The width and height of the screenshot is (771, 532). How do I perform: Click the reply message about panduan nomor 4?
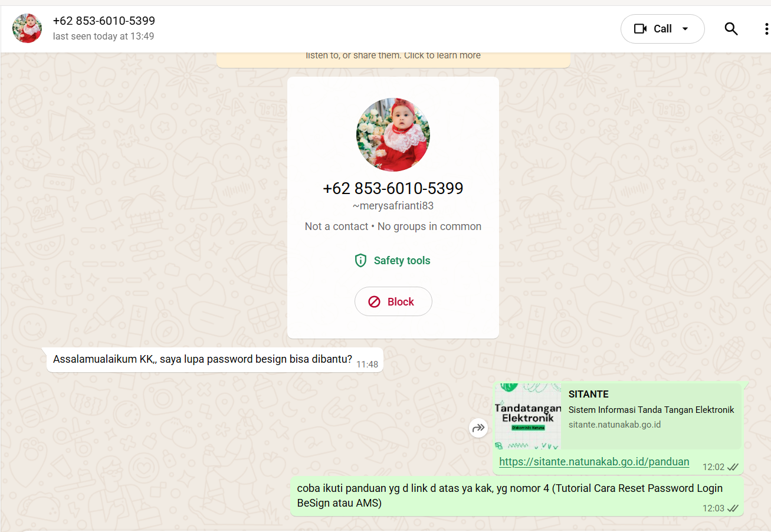517,496
